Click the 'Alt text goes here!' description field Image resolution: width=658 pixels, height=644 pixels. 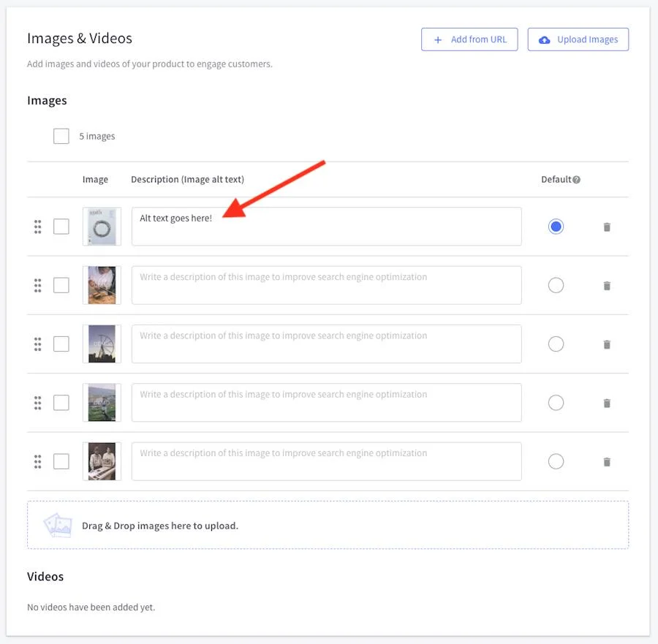point(327,227)
